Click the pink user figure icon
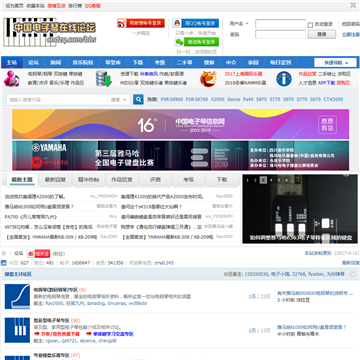 pyautogui.click(x=11, y=79)
